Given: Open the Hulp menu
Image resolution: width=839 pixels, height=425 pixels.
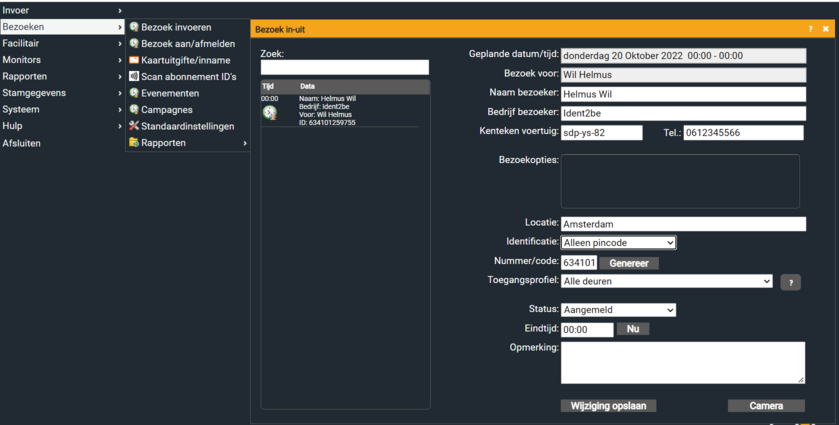Looking at the screenshot, I should (x=62, y=126).
